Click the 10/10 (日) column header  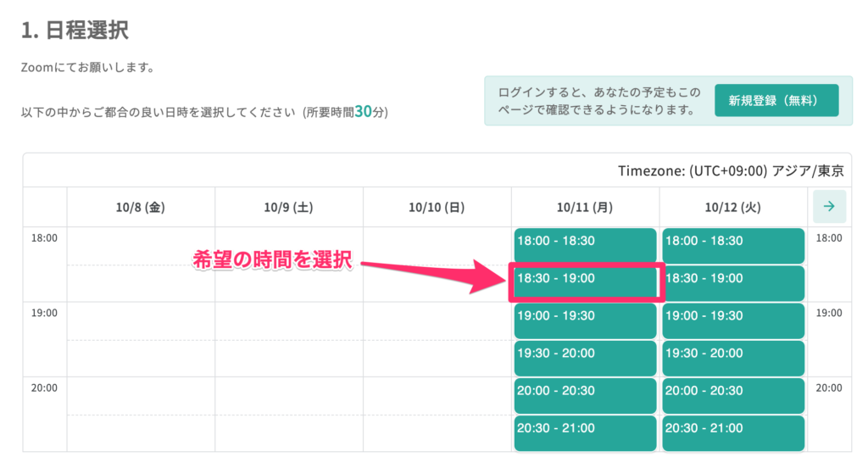click(437, 207)
